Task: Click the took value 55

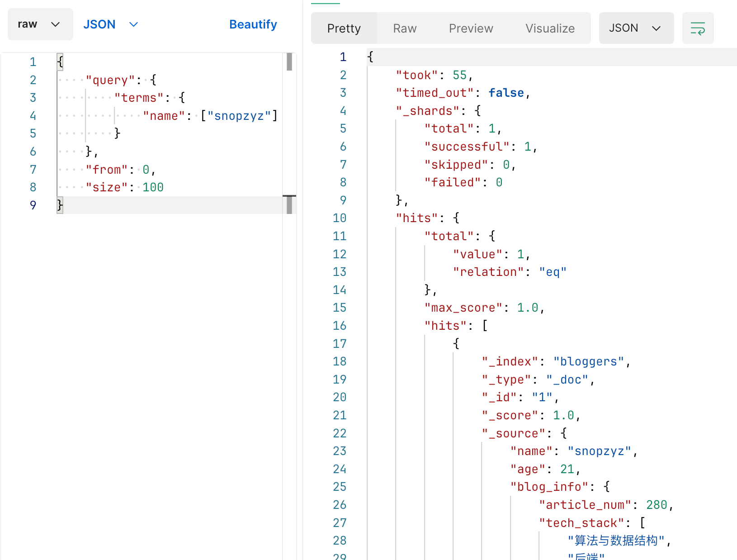Action: 459,75
